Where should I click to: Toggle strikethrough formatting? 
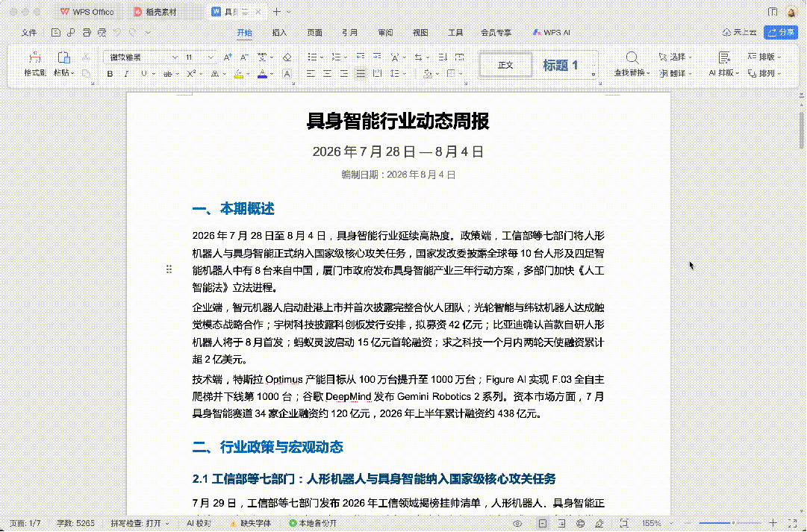click(x=167, y=74)
